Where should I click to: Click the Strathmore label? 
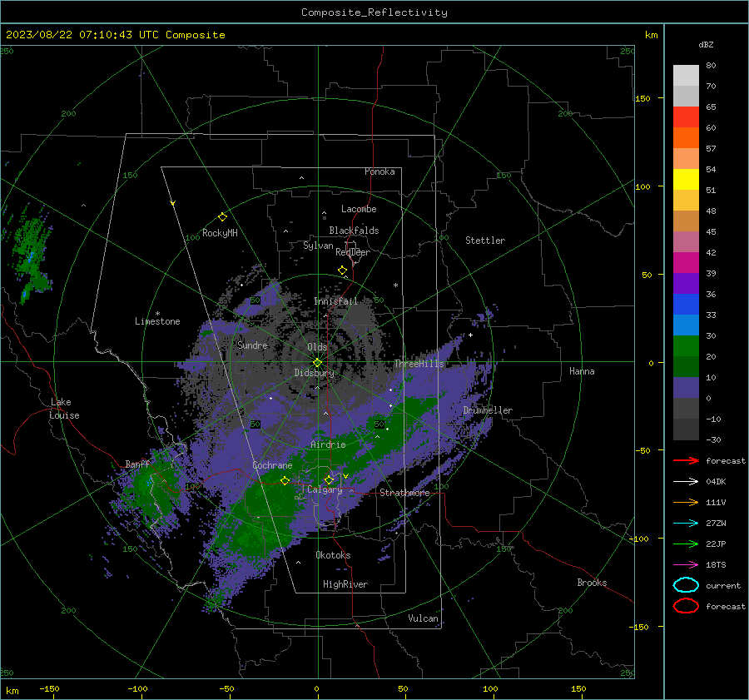[404, 493]
